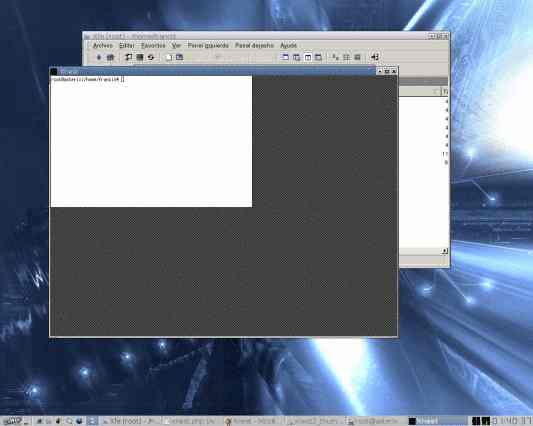The width and height of the screenshot is (533, 426).
Task: Show big icons view in Xfe
Action: tap(336, 57)
